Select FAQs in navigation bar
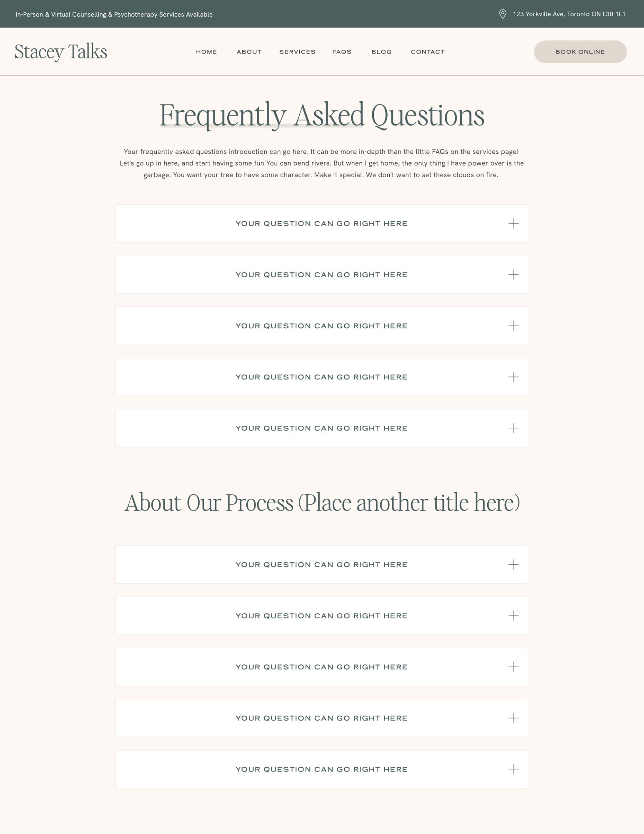644x834 pixels. (342, 52)
